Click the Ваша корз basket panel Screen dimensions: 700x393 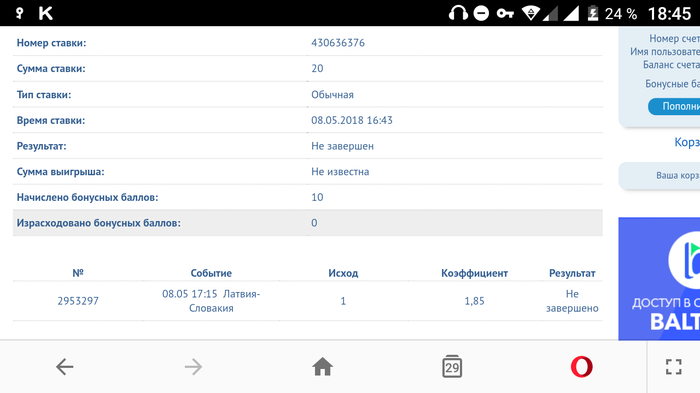click(659, 176)
